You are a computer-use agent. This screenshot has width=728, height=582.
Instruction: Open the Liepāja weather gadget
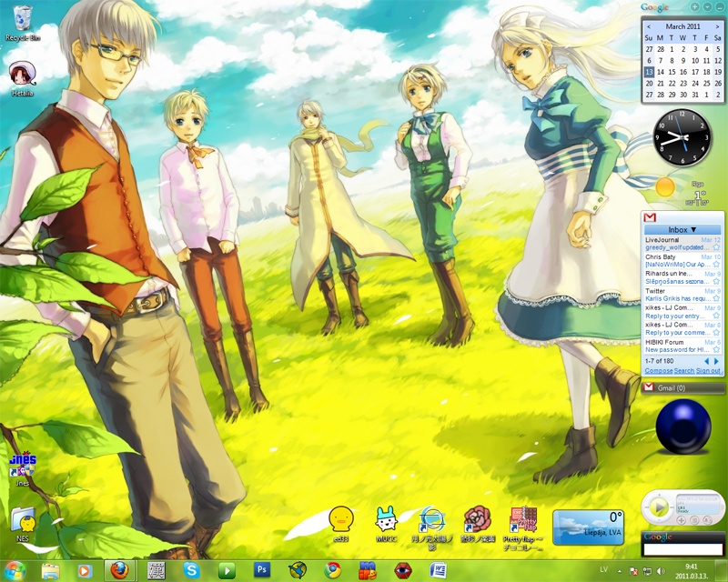(588, 527)
